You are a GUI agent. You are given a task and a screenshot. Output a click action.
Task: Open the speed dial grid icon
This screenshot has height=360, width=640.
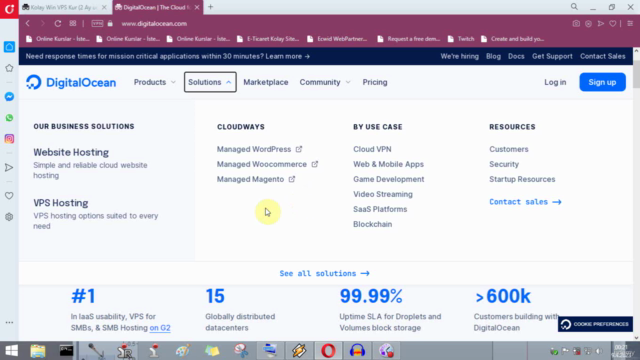[73, 23]
